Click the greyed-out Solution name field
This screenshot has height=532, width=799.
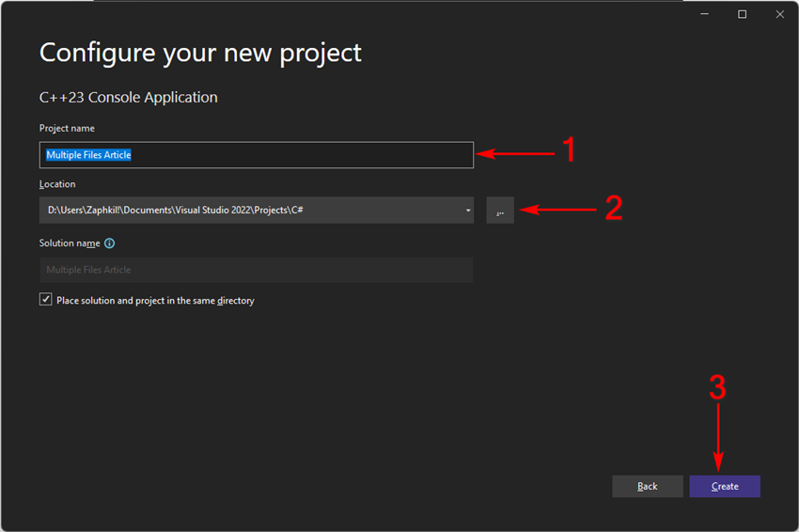point(257,270)
